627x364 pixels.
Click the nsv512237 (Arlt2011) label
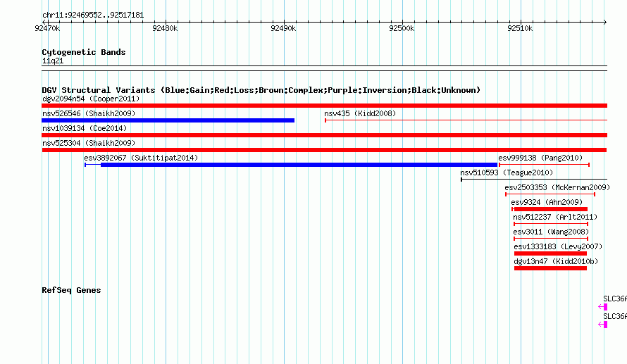pos(555,217)
